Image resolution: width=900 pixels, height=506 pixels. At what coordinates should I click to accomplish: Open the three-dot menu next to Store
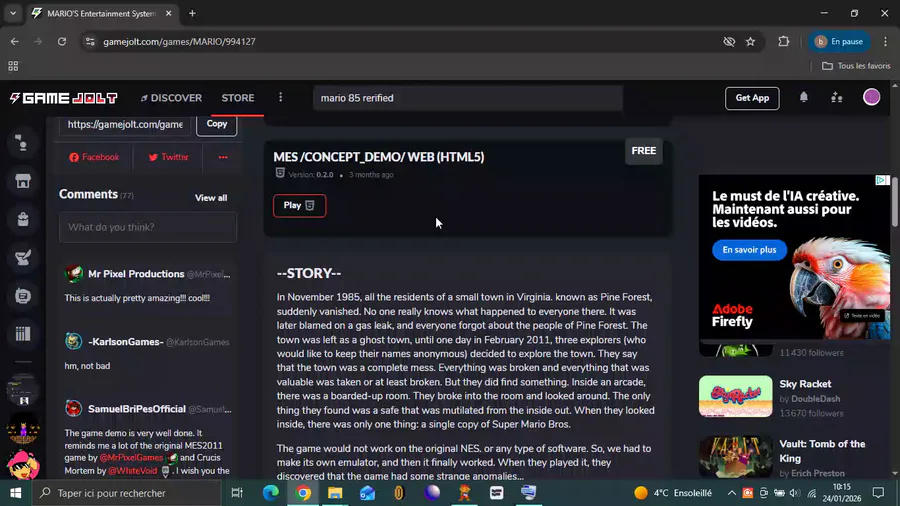(x=281, y=98)
